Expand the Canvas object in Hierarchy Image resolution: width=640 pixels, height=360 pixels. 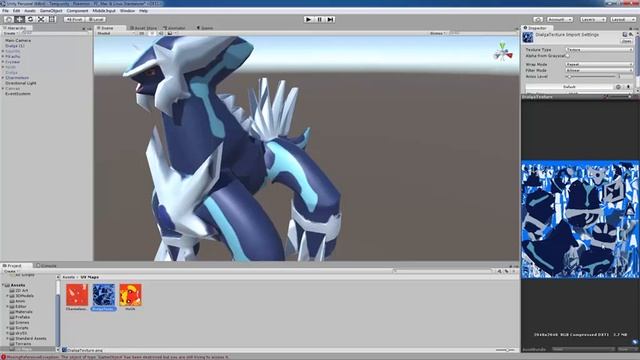pos(3,88)
